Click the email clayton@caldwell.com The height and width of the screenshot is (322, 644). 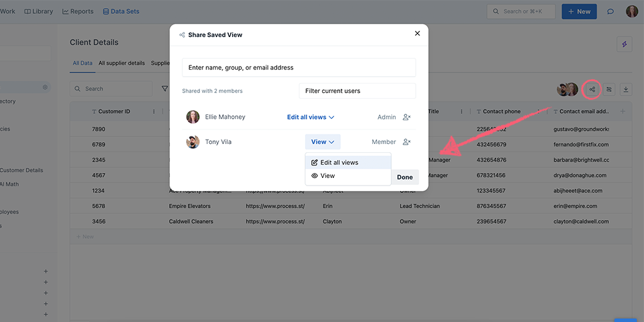tap(581, 221)
